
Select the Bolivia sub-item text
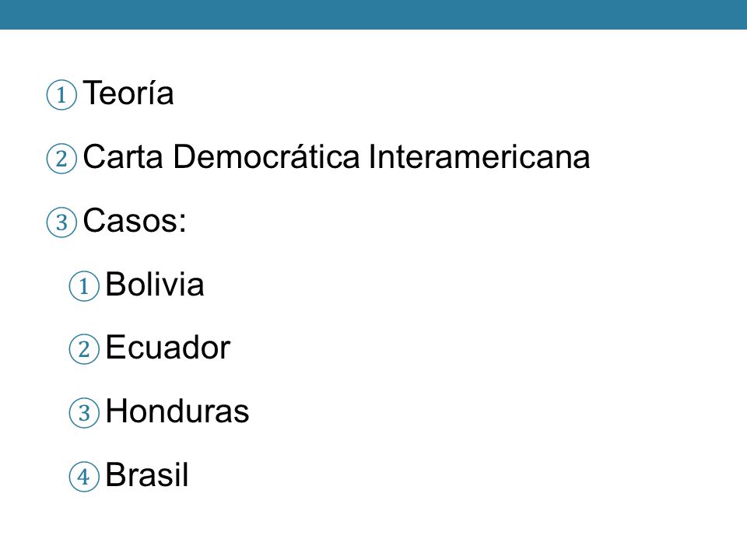click(x=155, y=284)
